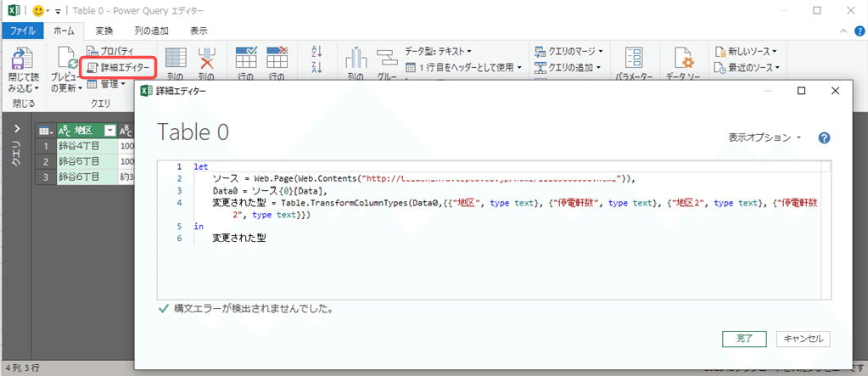
Task: Sort descending with the Z-A icon
Action: pyautogui.click(x=317, y=68)
